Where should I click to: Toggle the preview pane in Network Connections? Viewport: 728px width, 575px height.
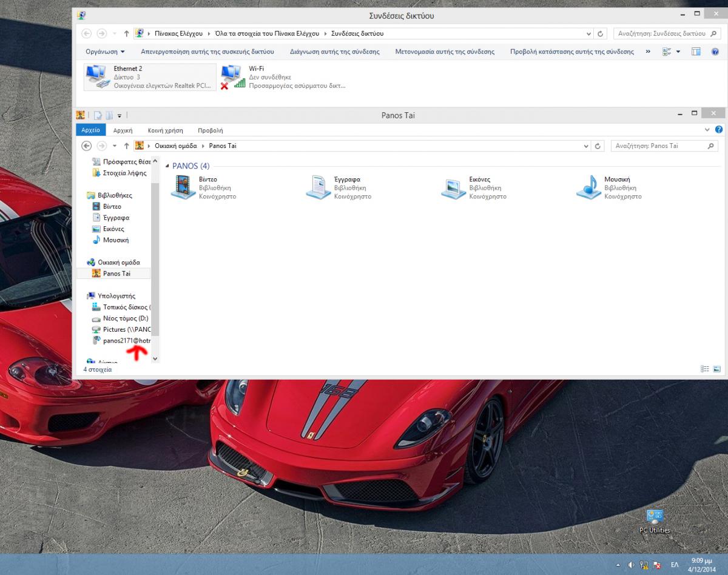[696, 52]
